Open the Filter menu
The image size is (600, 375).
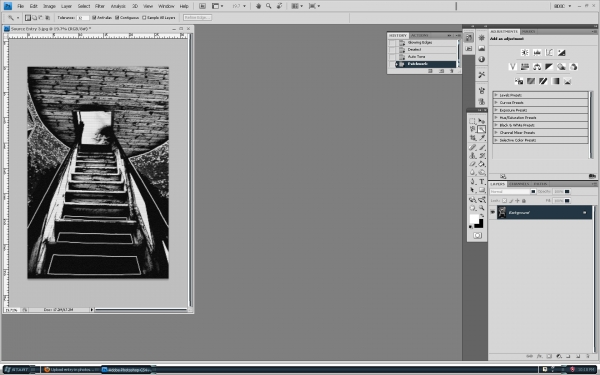100,6
